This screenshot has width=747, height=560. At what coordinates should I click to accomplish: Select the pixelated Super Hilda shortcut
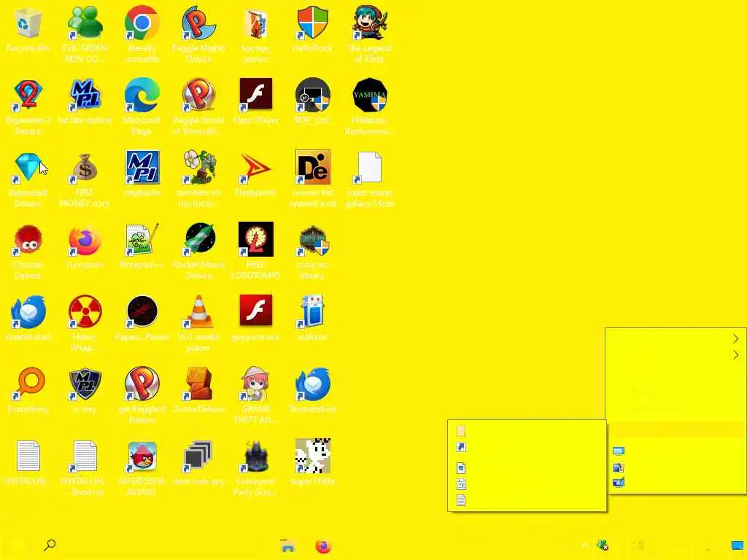coord(312,456)
